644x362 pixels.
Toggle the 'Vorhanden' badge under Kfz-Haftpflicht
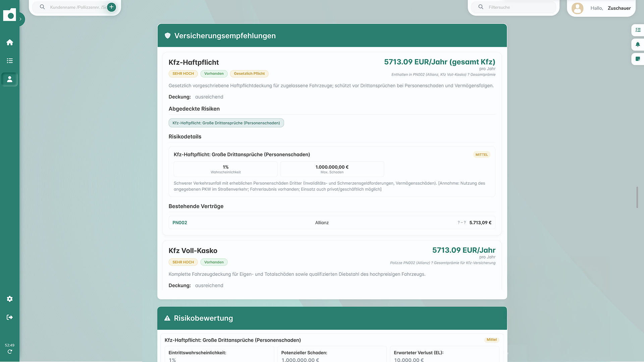[x=214, y=73]
